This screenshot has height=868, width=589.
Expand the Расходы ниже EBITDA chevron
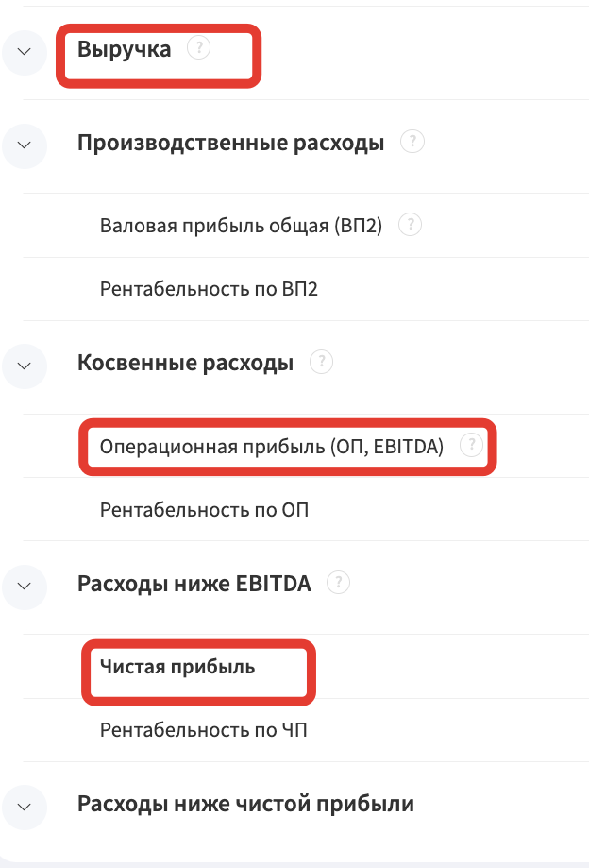pyautogui.click(x=25, y=587)
